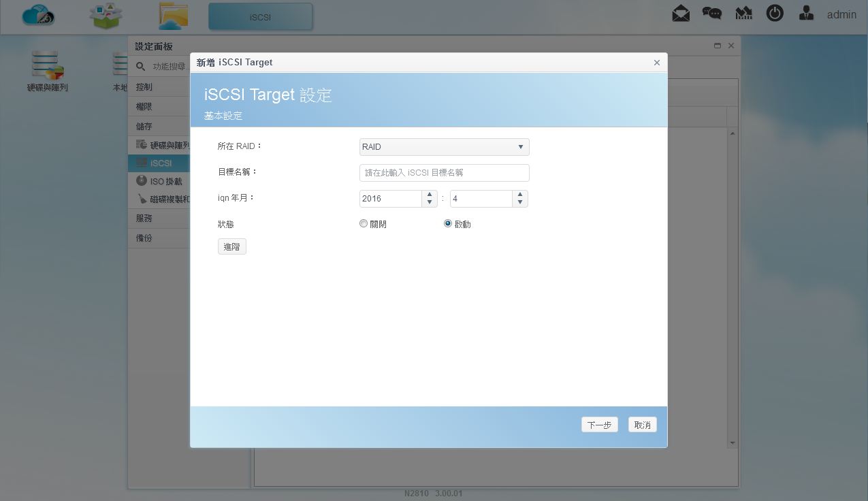Click the iqn month field showing 4

tap(481, 199)
